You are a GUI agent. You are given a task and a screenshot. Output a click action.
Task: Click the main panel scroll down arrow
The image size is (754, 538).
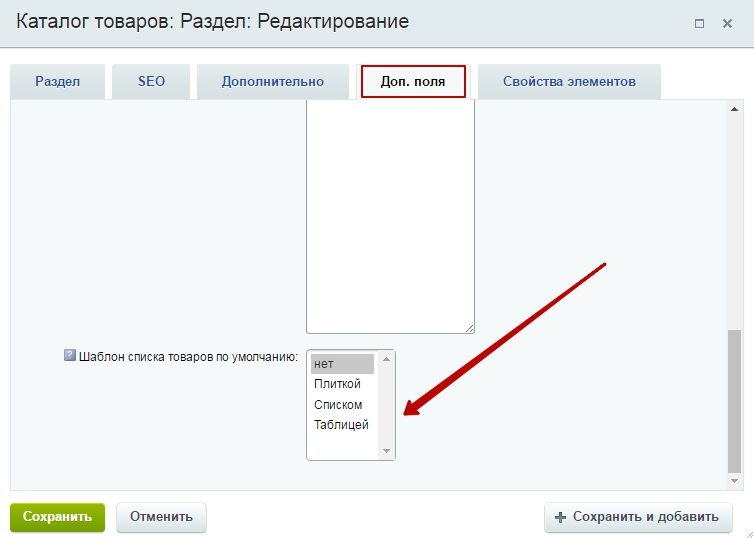tap(734, 481)
